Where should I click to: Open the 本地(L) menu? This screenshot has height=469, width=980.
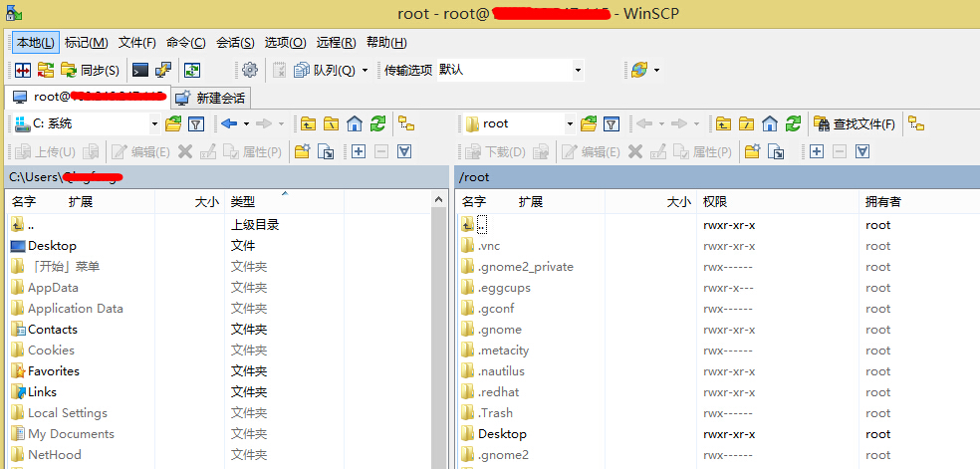(36, 43)
